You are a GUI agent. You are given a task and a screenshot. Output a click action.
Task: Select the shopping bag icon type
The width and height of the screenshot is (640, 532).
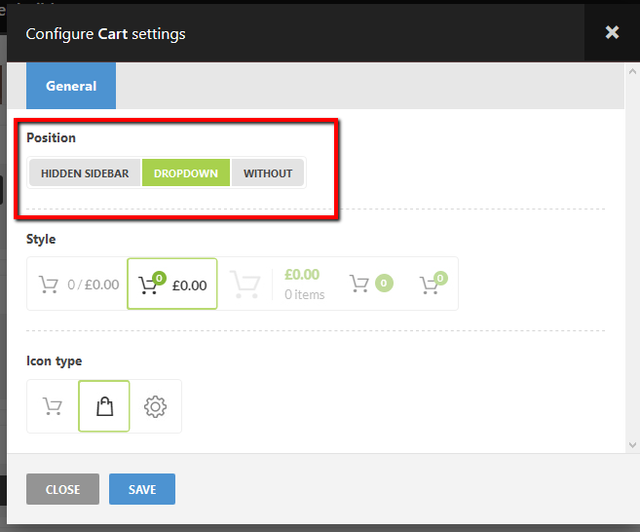pos(104,406)
